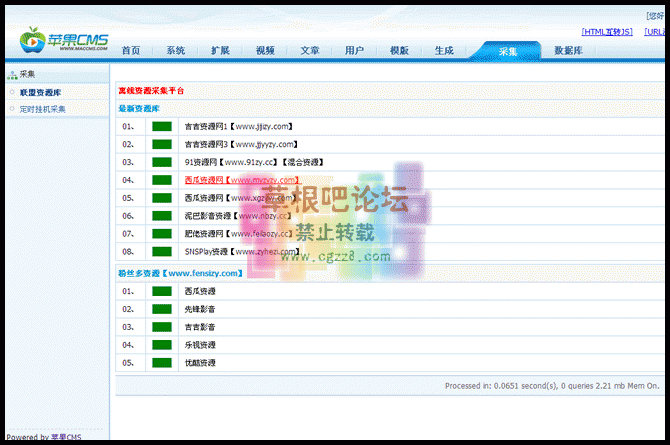Click the 粉丝多资源 www.fensizy.com heading
Screen dimensions: 670x445
(x=180, y=273)
